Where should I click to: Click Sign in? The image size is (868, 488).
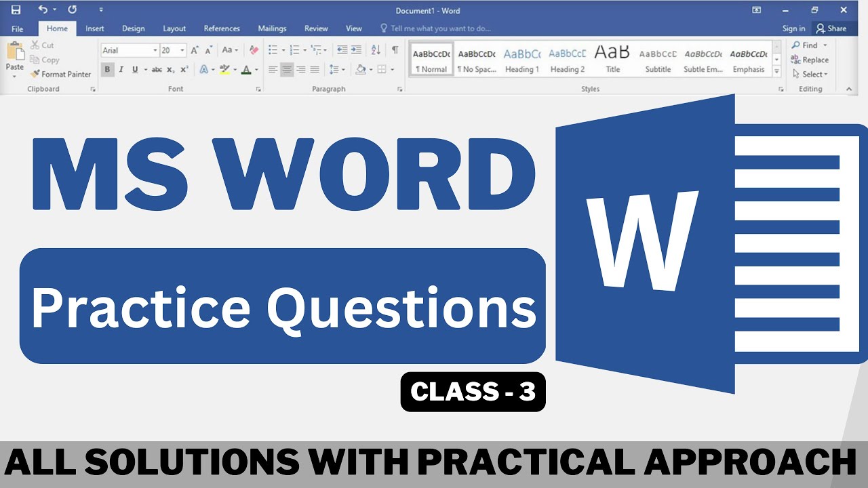click(793, 28)
